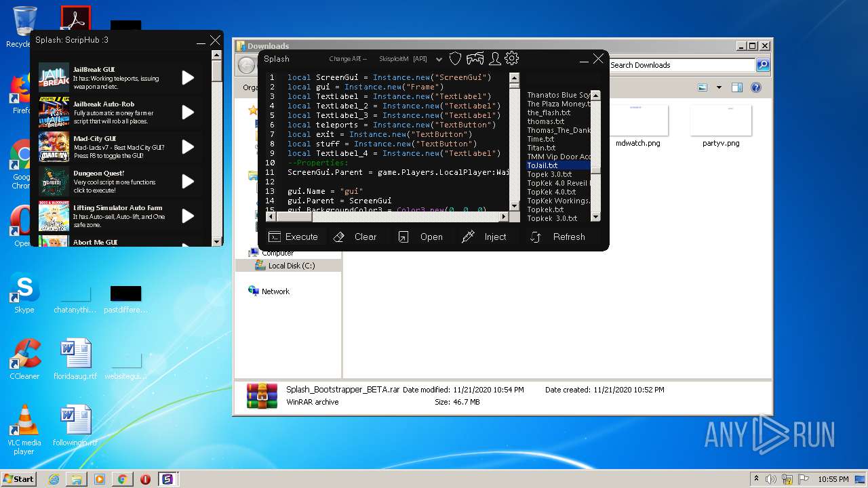Run the JailBreak GUI script
Viewport: 868px width, 488px height.
click(188, 77)
